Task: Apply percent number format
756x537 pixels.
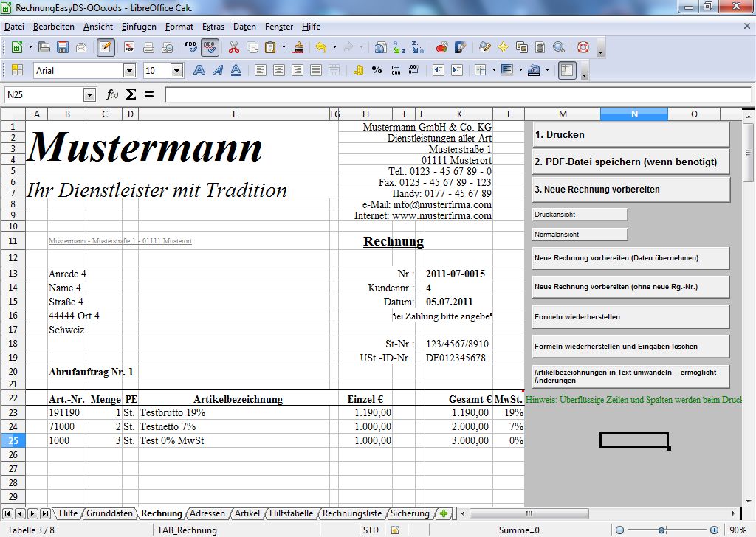Action: [x=377, y=71]
